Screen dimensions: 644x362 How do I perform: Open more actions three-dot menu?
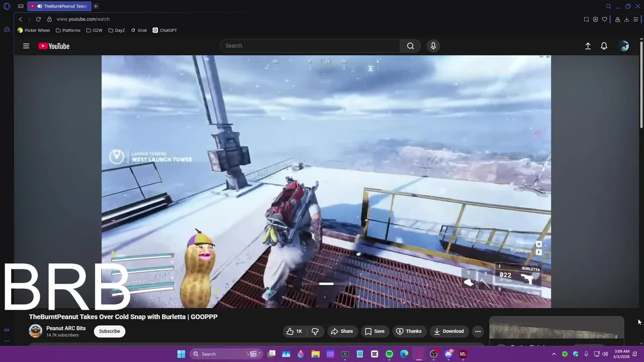(478, 331)
